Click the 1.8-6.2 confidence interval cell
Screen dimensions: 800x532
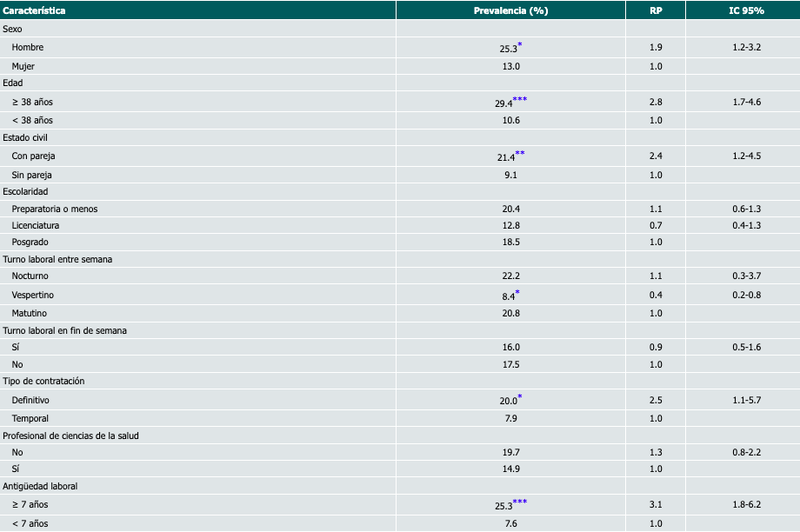point(746,504)
